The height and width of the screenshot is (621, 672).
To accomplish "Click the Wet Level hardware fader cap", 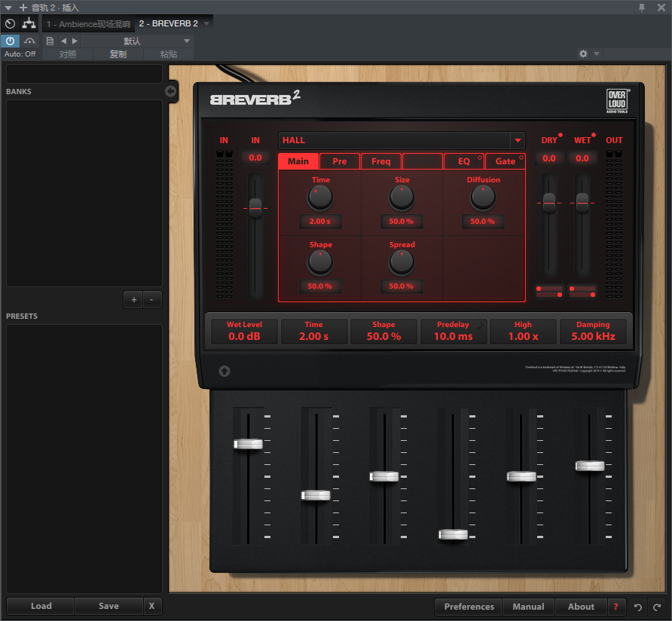I will pos(248,444).
